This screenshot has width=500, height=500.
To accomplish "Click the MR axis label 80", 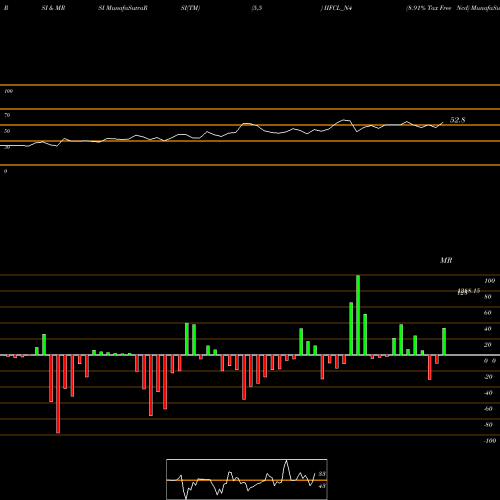I will pyautogui.click(x=488, y=297).
